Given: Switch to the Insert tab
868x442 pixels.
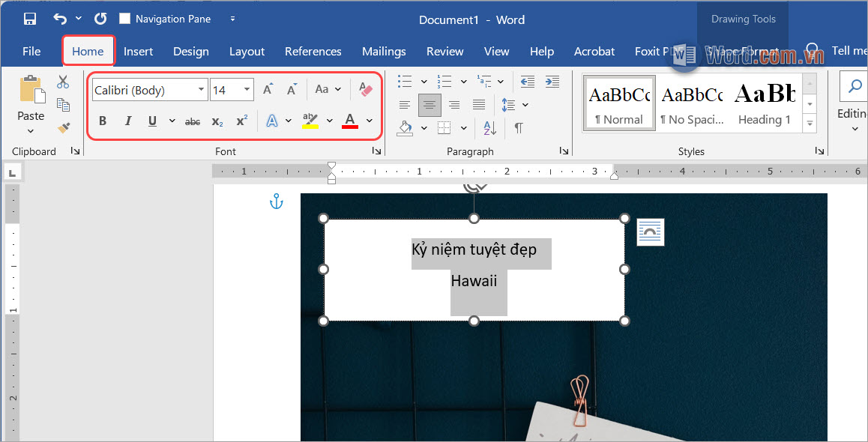Looking at the screenshot, I should 139,52.
